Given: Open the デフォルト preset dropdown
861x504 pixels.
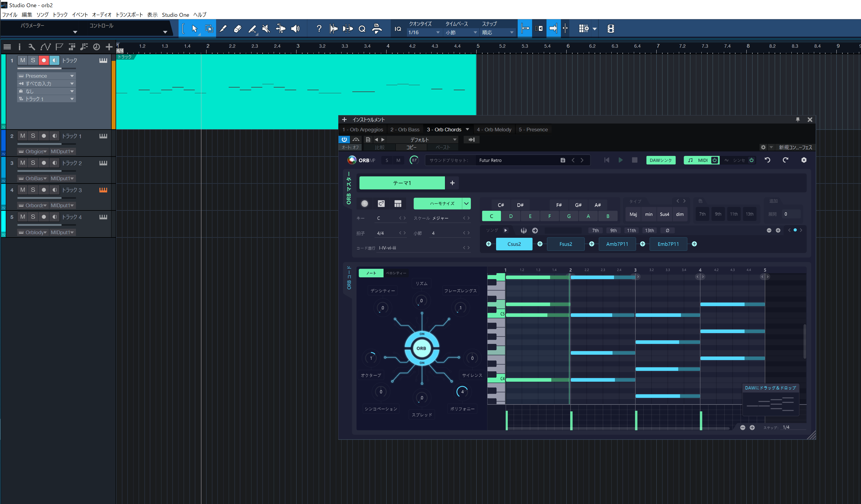Looking at the screenshot, I should pyautogui.click(x=422, y=139).
